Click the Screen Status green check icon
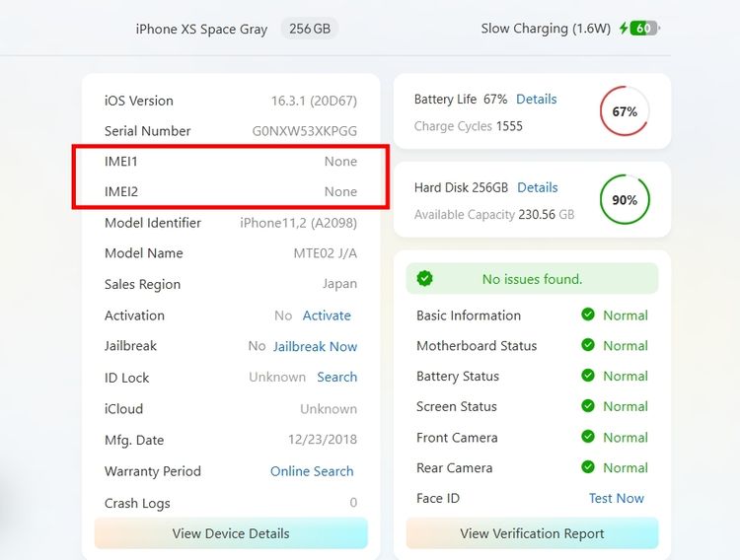740x560 pixels. pyautogui.click(x=588, y=406)
